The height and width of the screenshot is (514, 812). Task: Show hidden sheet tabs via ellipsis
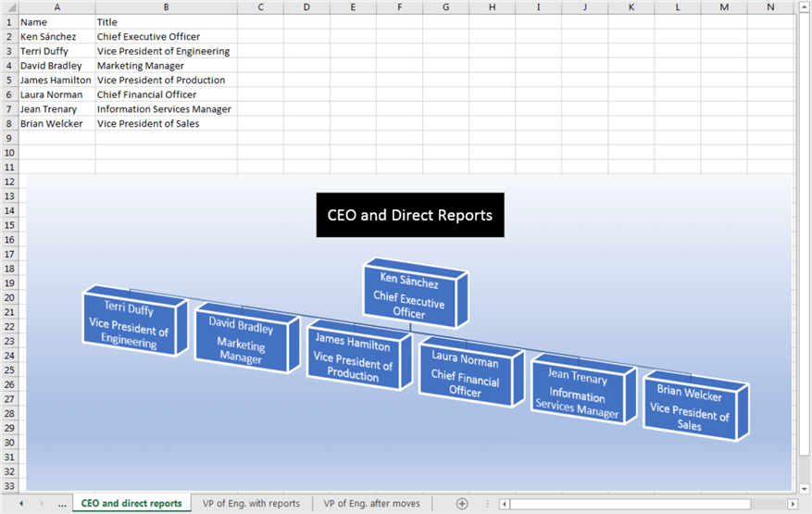pos(62,504)
